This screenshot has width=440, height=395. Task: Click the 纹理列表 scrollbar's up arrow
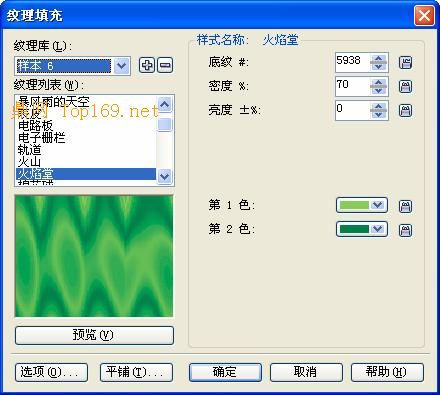(x=165, y=104)
